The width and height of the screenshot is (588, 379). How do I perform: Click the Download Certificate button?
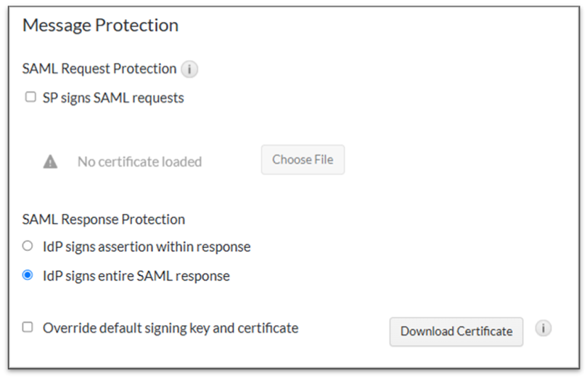(456, 332)
